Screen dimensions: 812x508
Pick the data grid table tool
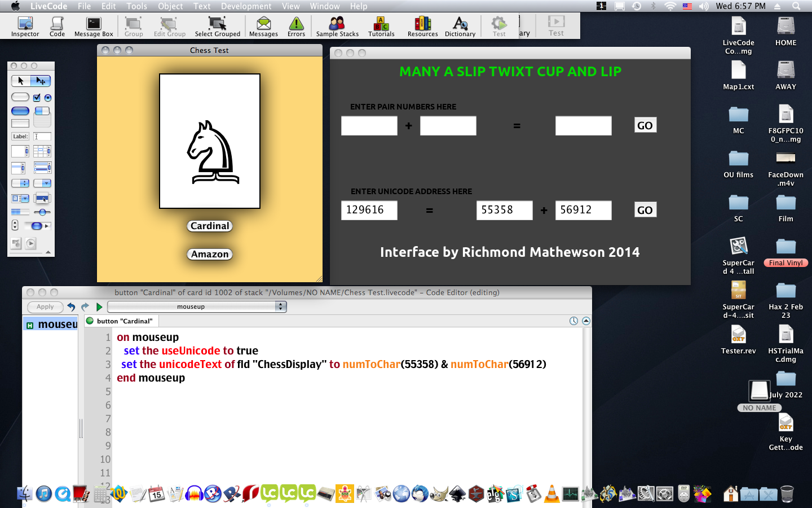42,151
